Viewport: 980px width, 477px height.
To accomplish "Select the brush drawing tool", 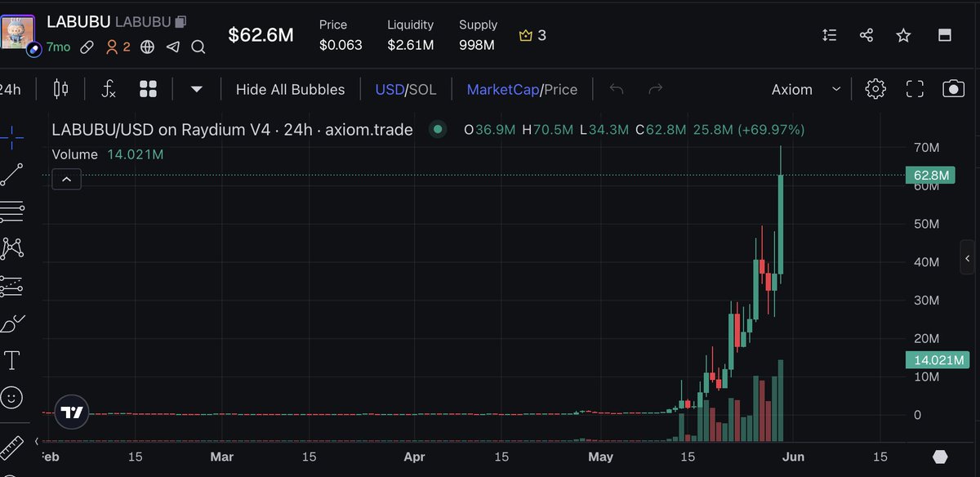I will [11, 323].
